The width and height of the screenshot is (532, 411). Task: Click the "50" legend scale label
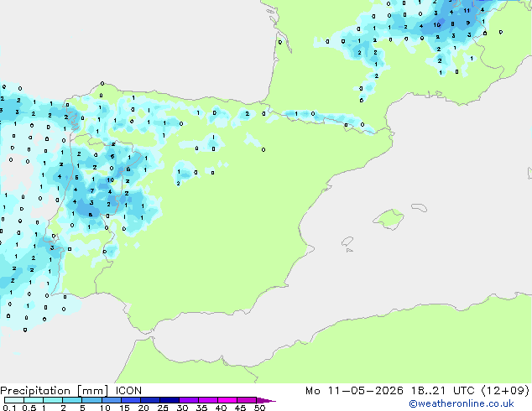coord(259,408)
